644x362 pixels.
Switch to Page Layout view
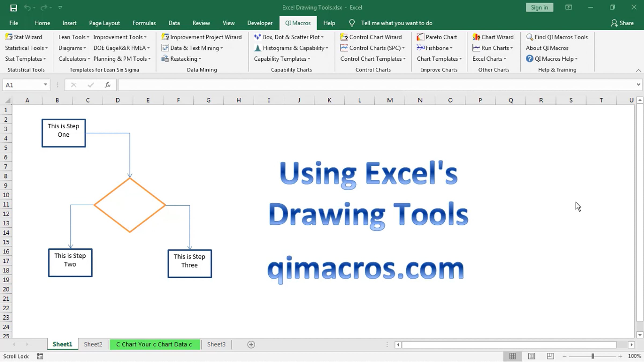(x=532, y=356)
